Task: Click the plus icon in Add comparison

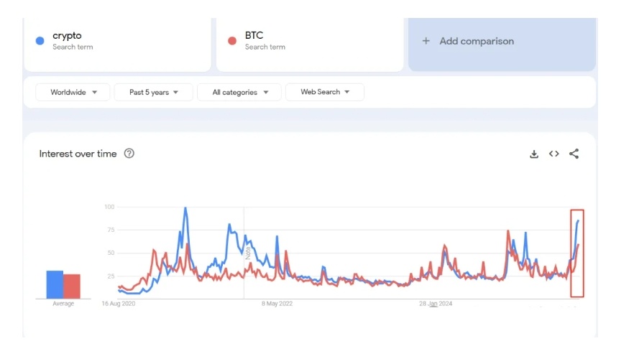Action: coord(426,41)
